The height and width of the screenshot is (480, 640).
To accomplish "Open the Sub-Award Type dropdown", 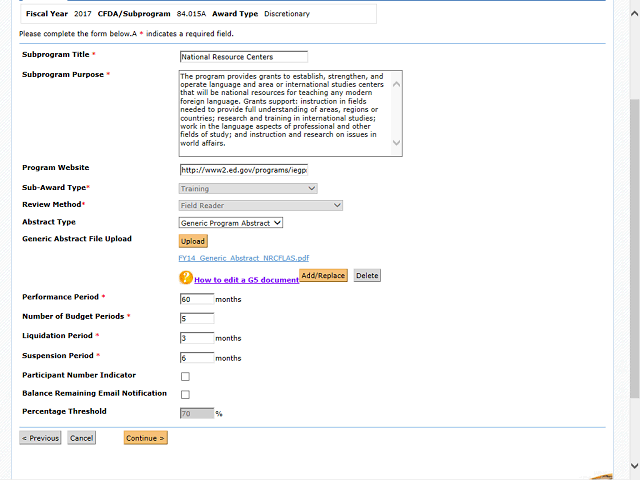I will (x=248, y=189).
